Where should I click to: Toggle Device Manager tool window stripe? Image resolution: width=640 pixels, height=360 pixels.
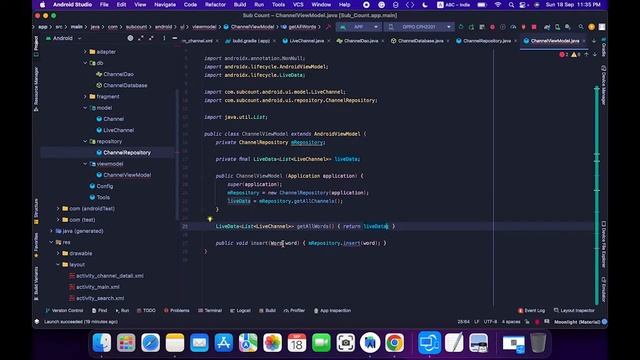[x=603, y=85]
